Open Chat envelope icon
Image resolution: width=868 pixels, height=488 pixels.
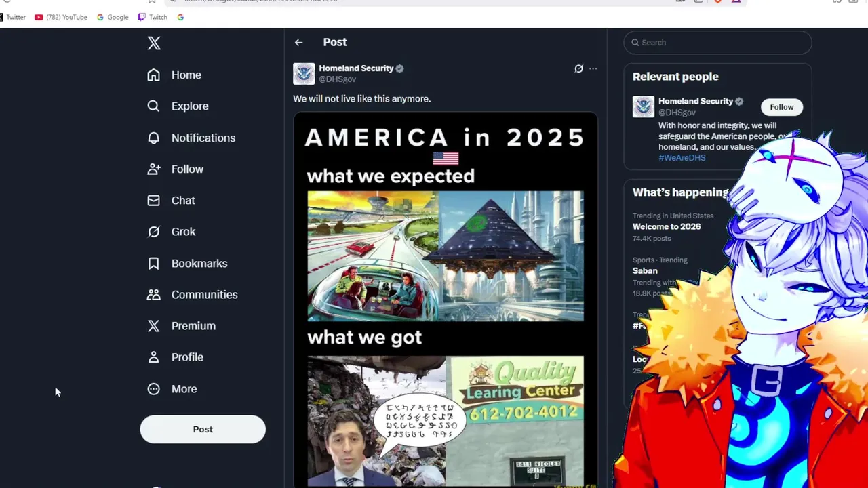154,201
